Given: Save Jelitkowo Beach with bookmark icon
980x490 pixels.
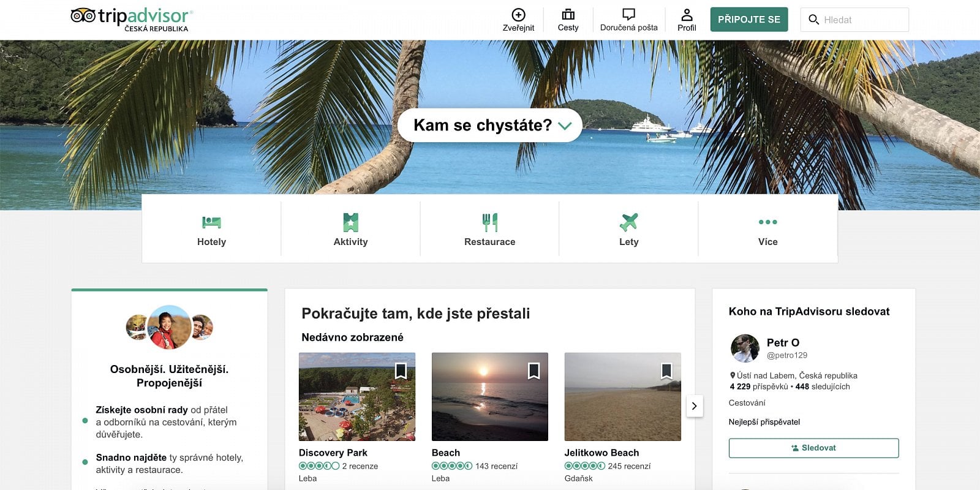Looking at the screenshot, I should (666, 371).
